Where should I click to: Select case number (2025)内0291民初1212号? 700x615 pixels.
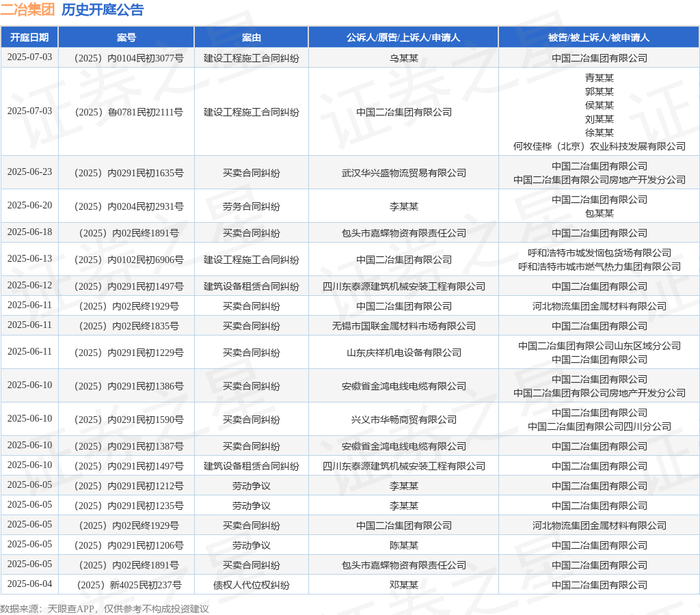128,486
